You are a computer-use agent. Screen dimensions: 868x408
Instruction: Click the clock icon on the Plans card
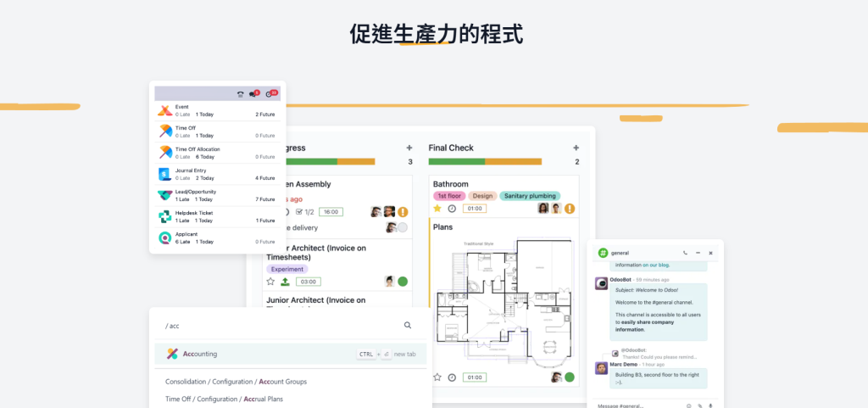452,377
